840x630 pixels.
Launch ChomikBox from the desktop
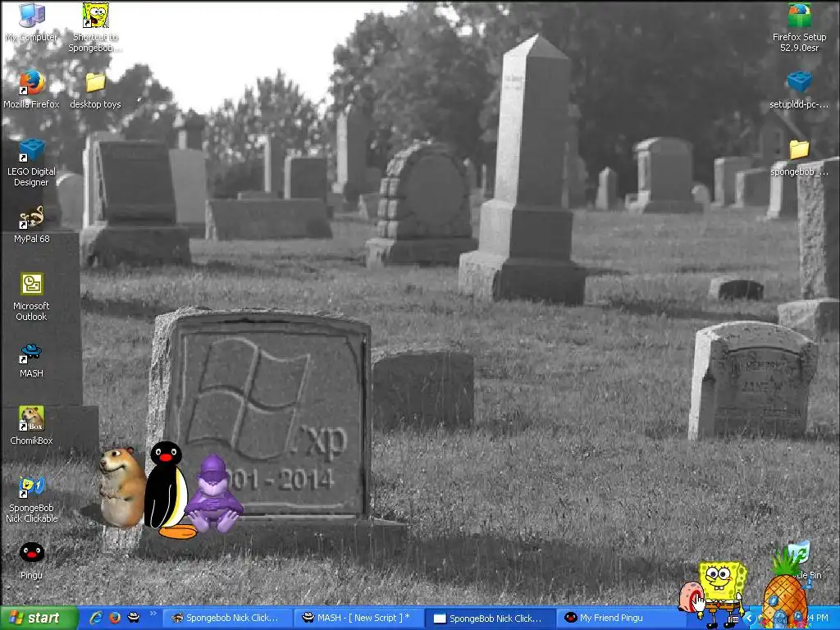(x=32, y=426)
